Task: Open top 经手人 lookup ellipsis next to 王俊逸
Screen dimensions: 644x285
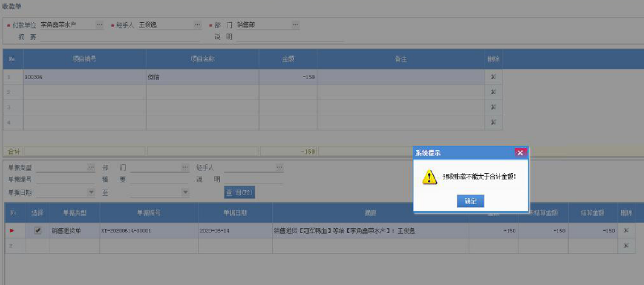Action: coord(197,25)
